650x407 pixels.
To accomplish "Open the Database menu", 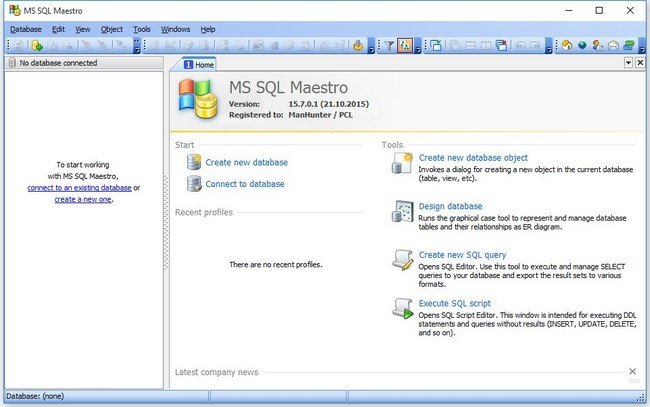I will (x=26, y=29).
